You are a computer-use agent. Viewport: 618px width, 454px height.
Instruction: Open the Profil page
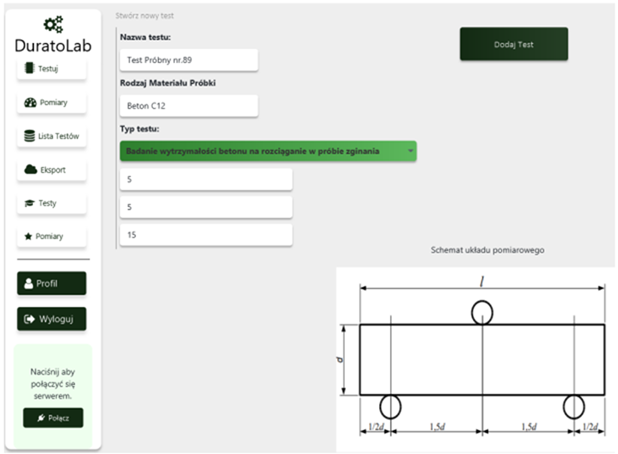(52, 283)
